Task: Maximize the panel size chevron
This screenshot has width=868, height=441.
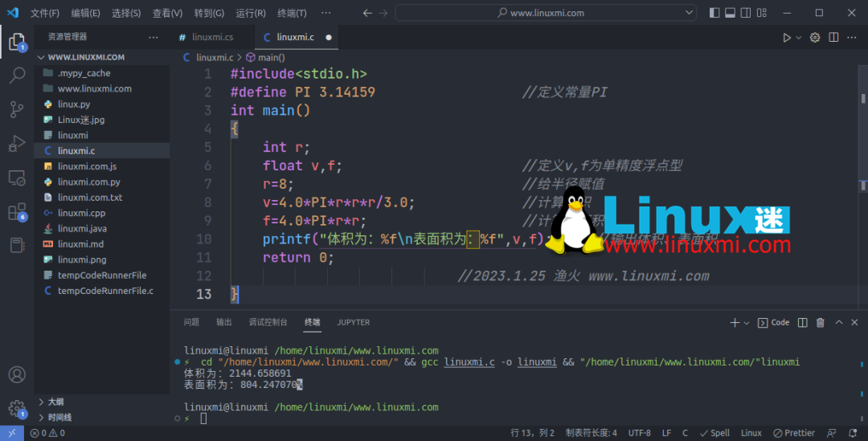Action: coord(838,322)
